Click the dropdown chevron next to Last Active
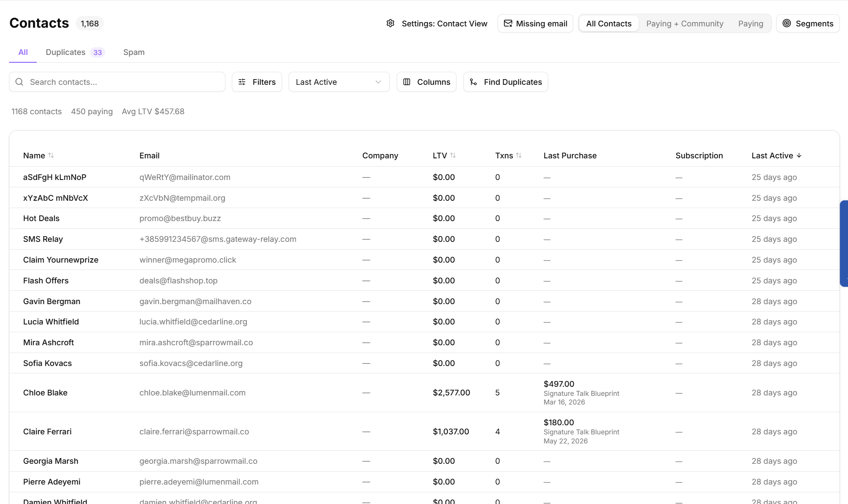This screenshot has height=504, width=848. [378, 82]
